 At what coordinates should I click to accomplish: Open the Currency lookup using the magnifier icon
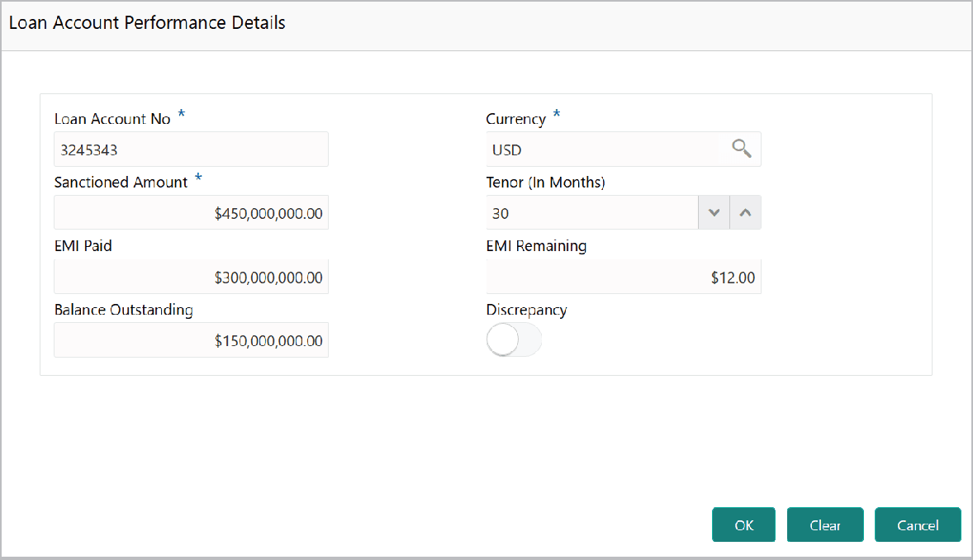[740, 148]
